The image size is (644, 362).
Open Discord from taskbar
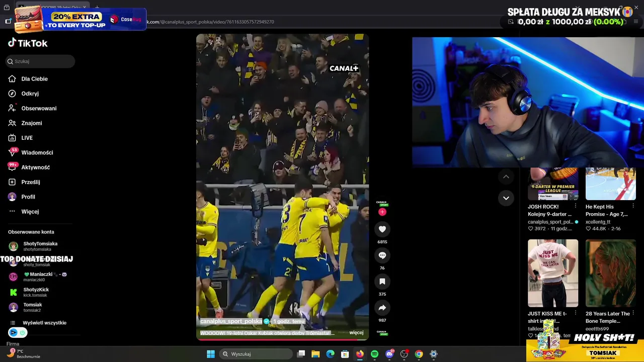[389, 354]
